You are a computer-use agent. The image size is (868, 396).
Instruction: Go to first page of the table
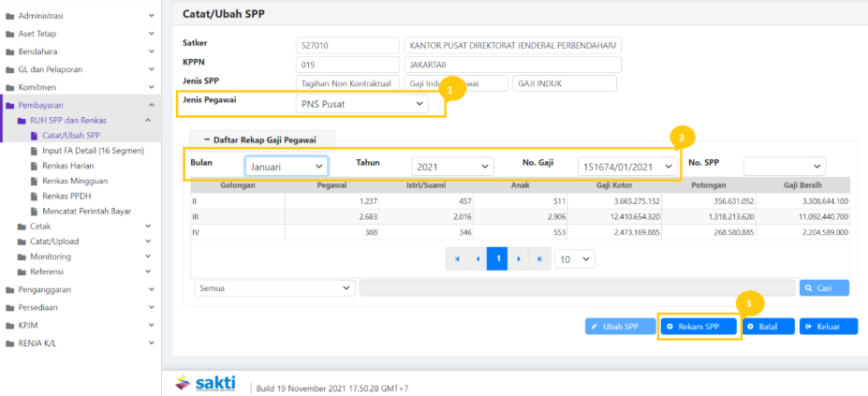(x=458, y=258)
